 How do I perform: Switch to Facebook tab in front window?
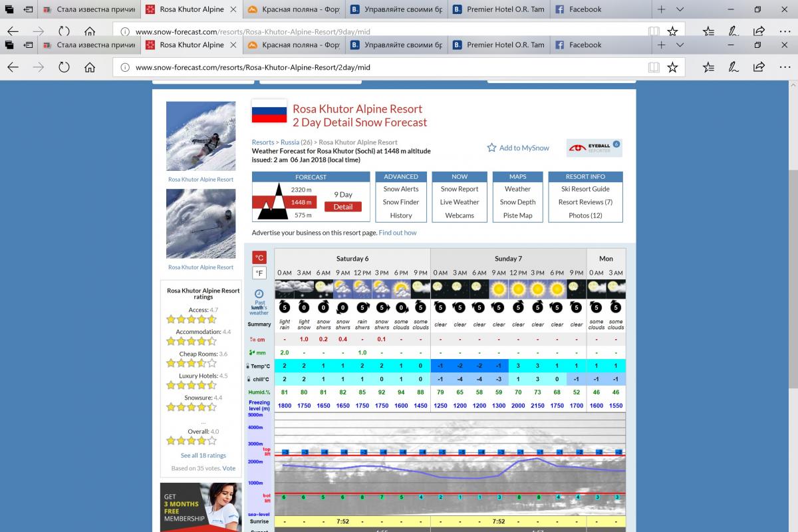600,45
